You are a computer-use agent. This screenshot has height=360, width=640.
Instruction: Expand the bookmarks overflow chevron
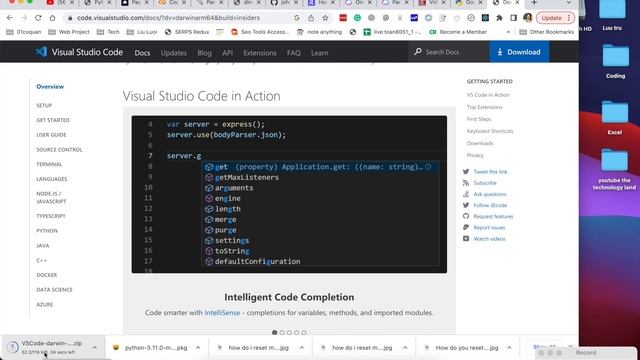508,32
